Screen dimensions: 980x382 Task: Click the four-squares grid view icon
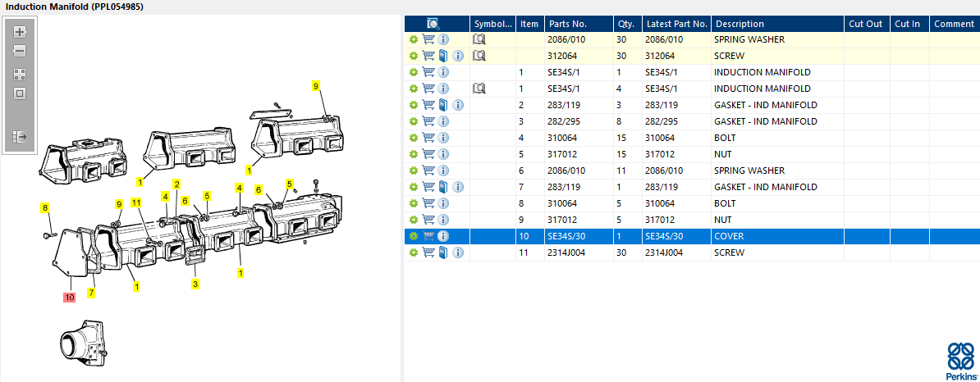20,74
